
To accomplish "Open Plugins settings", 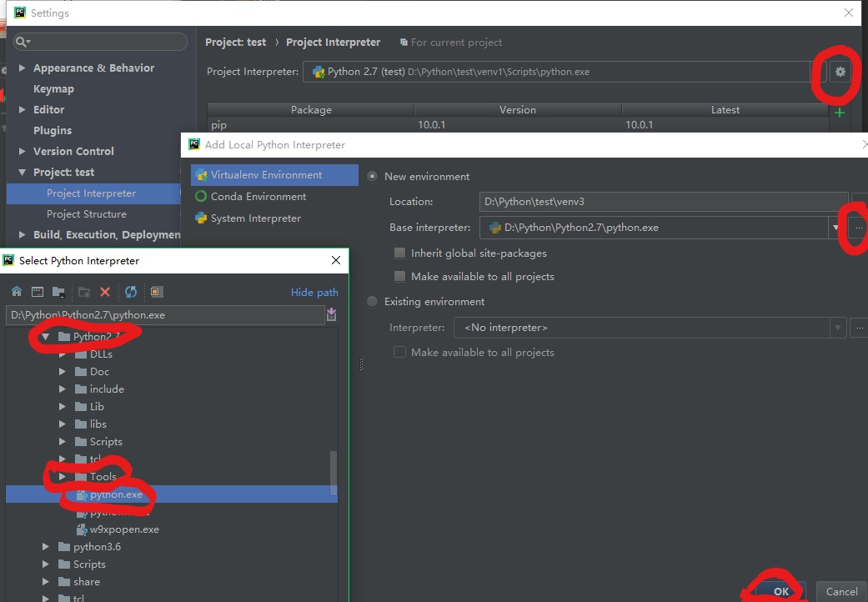I will (53, 131).
